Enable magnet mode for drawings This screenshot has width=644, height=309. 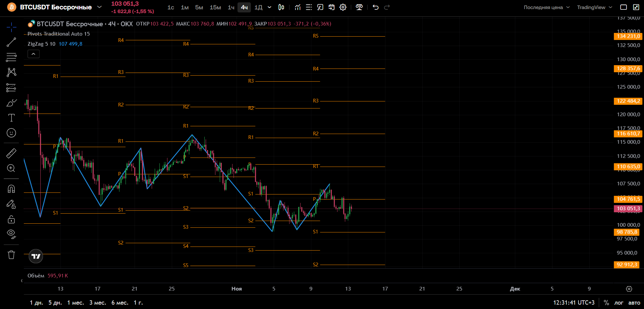11,189
